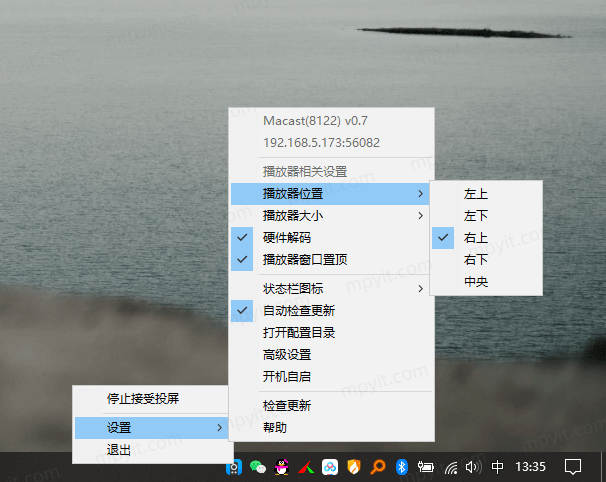The width and height of the screenshot is (606, 482).
Task: Open the Wi-Fi network tray icon
Action: (451, 468)
